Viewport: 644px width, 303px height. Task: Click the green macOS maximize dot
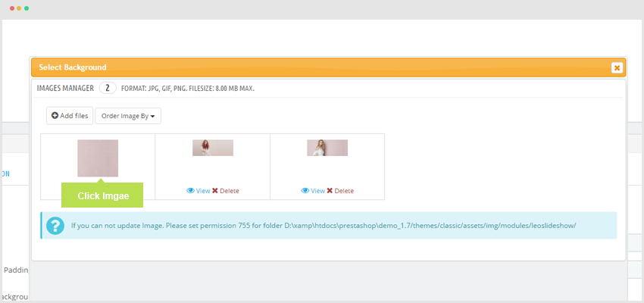(27, 8)
